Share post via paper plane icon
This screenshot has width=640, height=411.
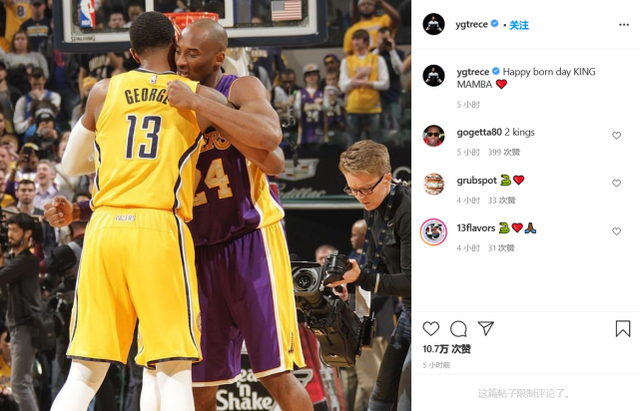point(486,328)
